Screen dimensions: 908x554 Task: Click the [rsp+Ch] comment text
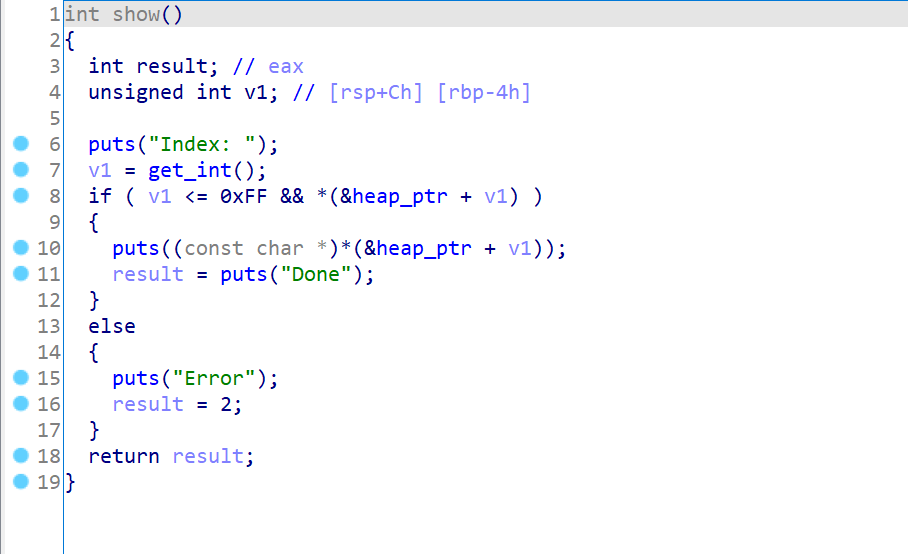(x=376, y=93)
